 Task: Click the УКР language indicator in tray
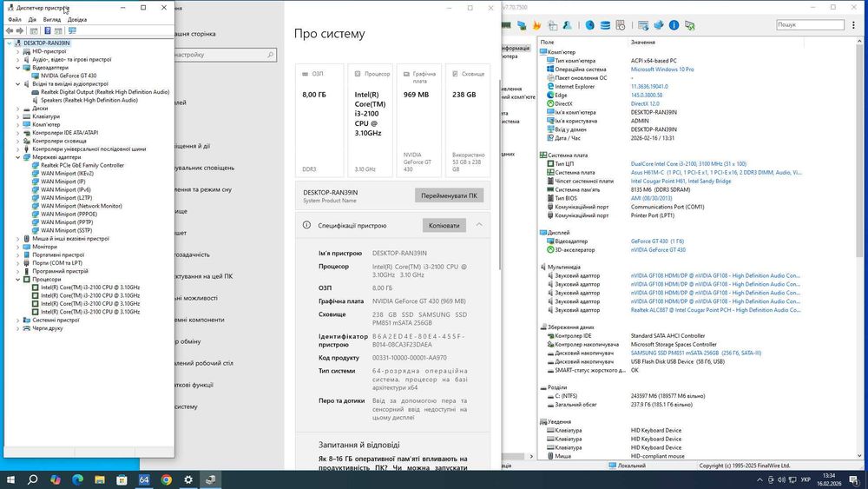click(806, 479)
